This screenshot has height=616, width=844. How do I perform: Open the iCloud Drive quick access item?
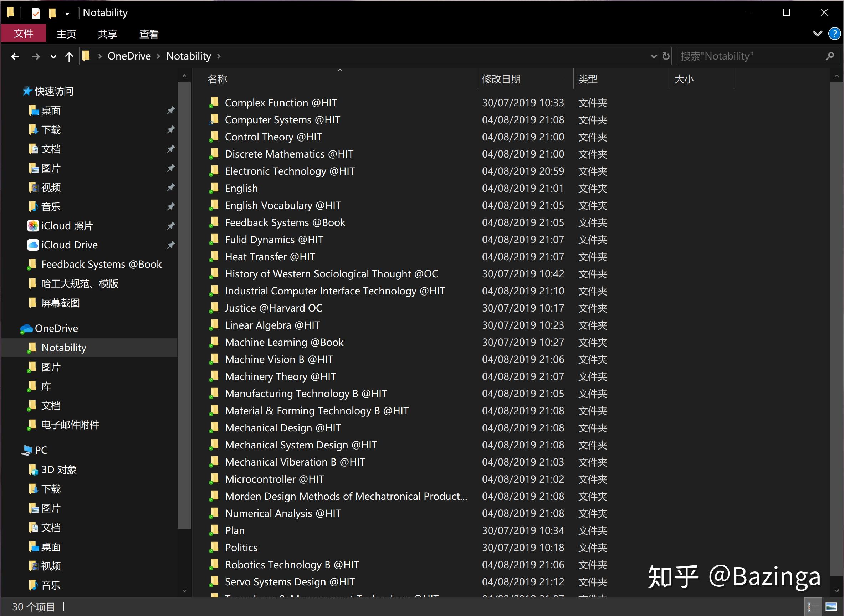[70, 245]
